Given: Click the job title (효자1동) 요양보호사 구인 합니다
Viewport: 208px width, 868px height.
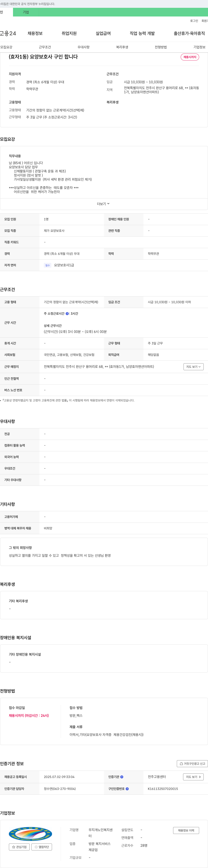Looking at the screenshot, I should [43, 57].
